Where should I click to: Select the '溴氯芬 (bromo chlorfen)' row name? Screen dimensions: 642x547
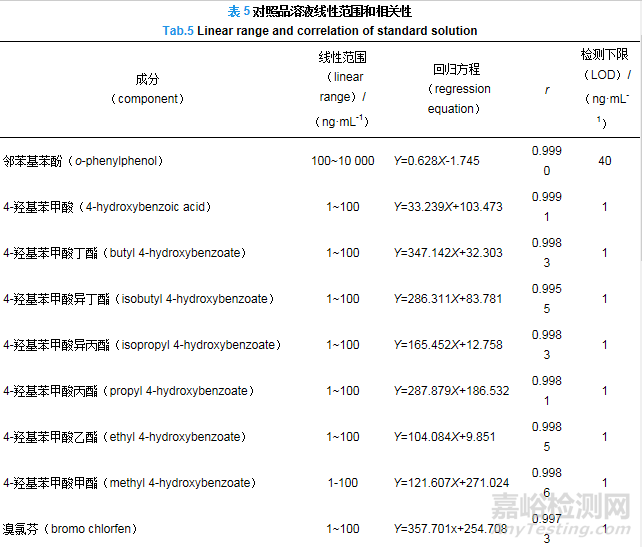point(70,529)
